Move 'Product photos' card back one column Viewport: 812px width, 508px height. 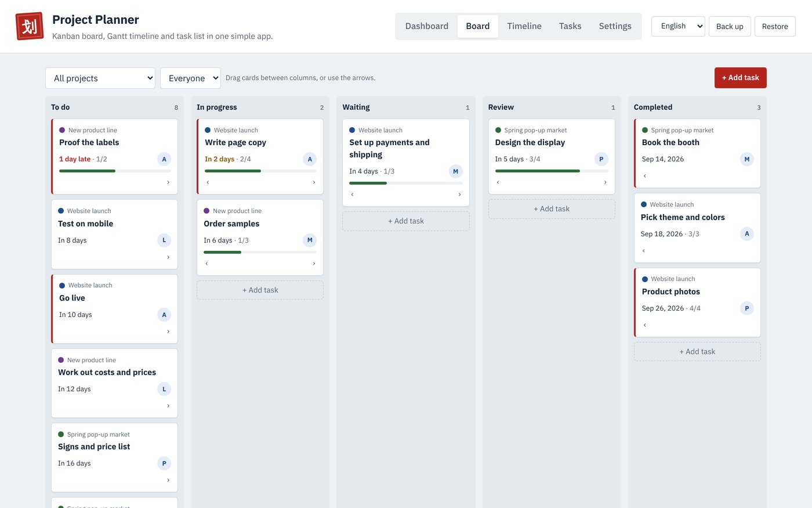coord(644,325)
